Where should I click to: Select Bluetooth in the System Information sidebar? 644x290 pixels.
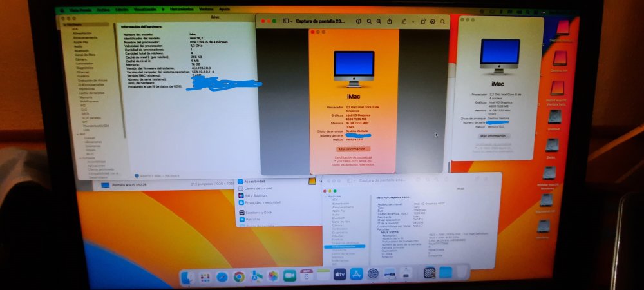82,50
